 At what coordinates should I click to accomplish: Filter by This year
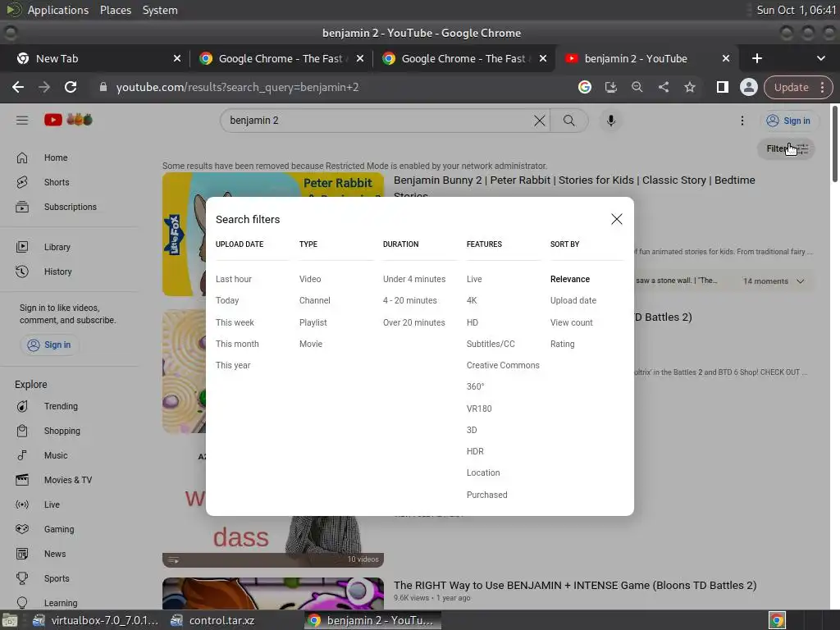(x=233, y=365)
